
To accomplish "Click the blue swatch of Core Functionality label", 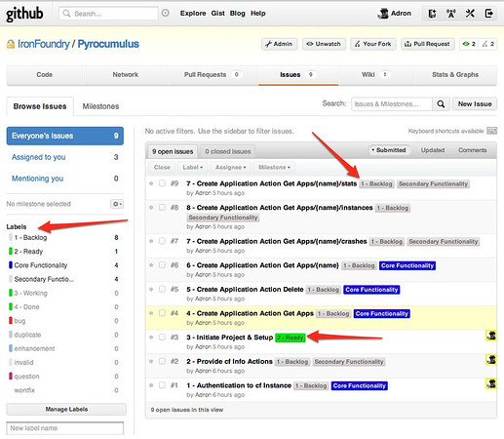I will (x=11, y=265).
